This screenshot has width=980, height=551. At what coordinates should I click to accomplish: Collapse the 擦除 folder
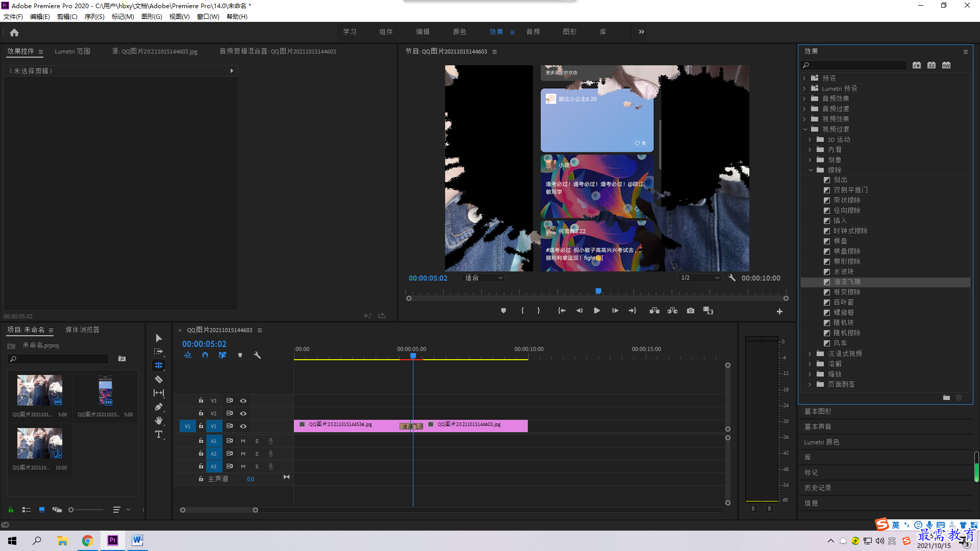click(810, 170)
